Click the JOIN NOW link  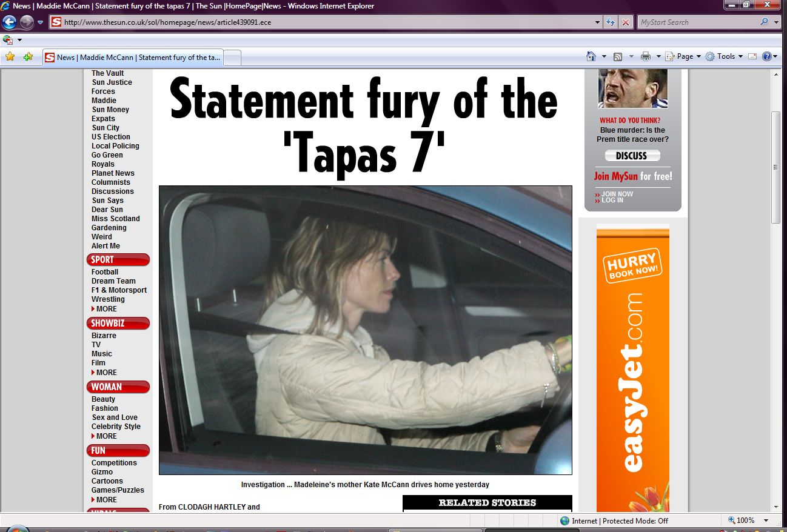point(617,194)
